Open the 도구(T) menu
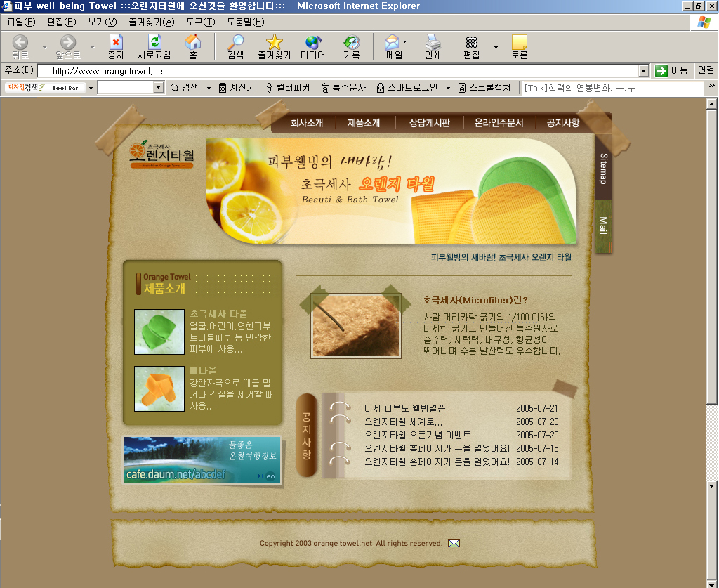 pos(200,22)
